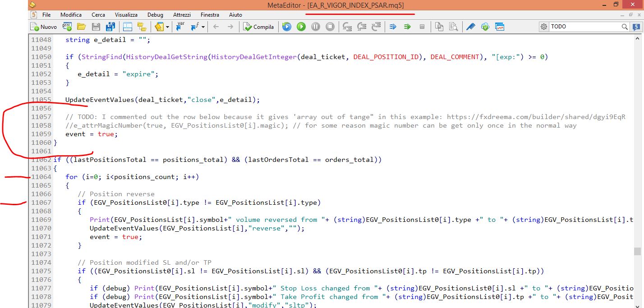This screenshot has width=644, height=308.
Task: Click the search magnifier icon
Action: (625, 27)
